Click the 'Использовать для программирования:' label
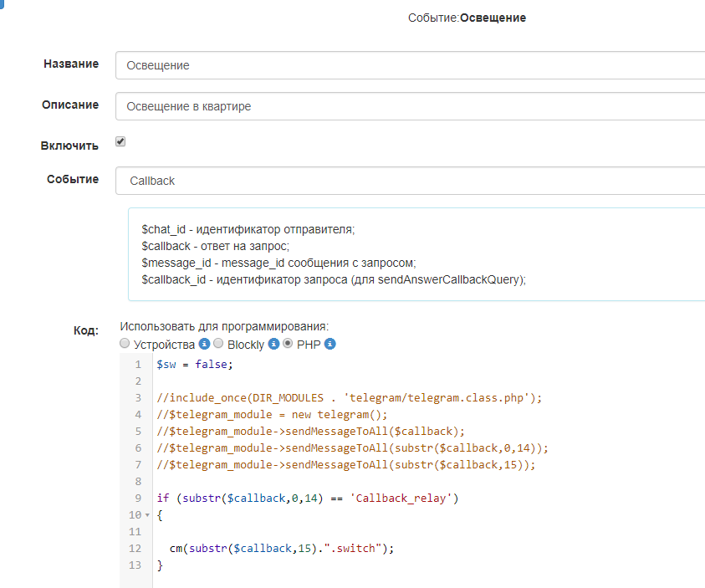Image resolution: width=705 pixels, height=588 pixels. click(x=224, y=326)
